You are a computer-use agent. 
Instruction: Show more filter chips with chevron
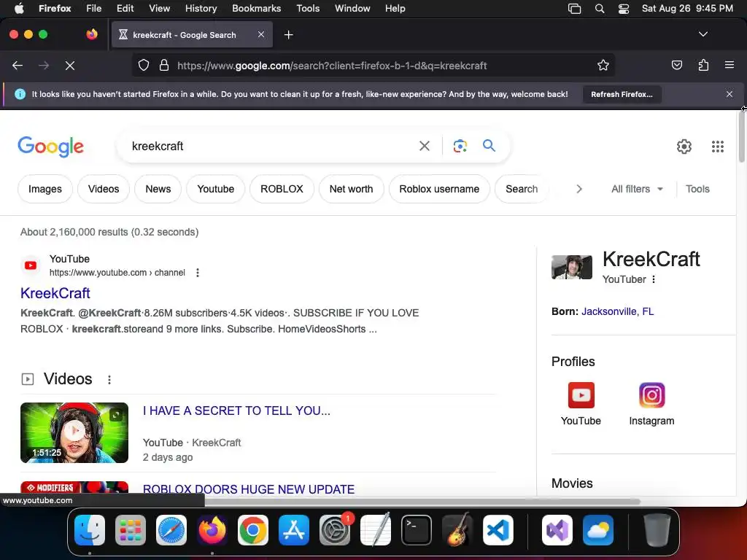(578, 189)
